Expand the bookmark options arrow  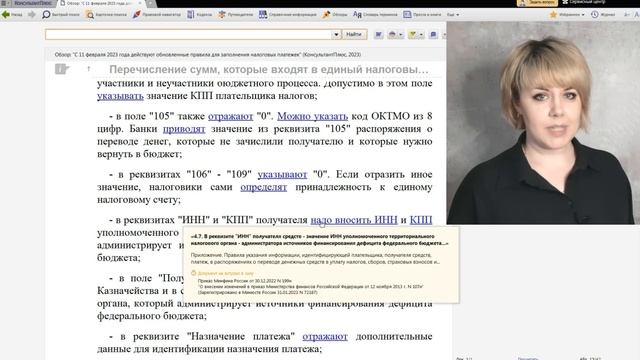pos(421,35)
